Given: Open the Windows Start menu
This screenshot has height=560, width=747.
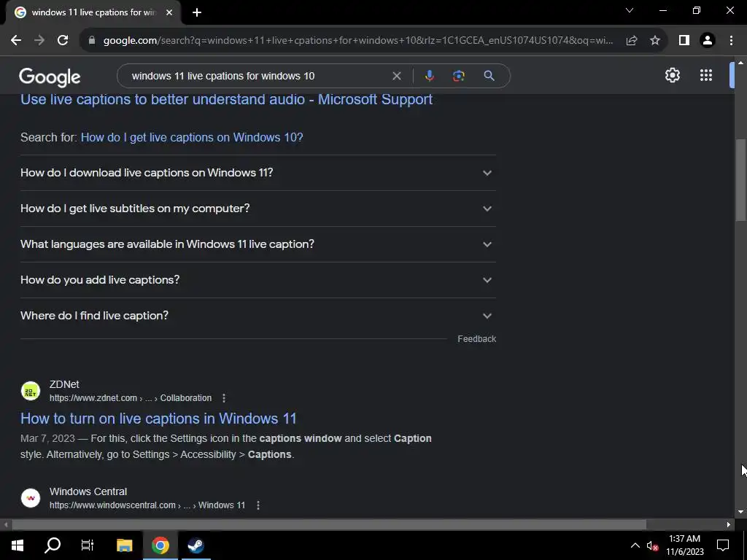Looking at the screenshot, I should tap(18, 545).
